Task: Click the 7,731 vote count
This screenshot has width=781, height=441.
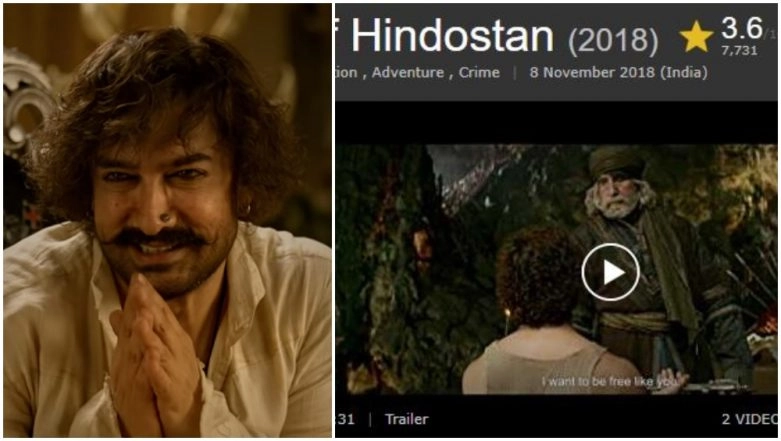Action: pyautogui.click(x=739, y=50)
